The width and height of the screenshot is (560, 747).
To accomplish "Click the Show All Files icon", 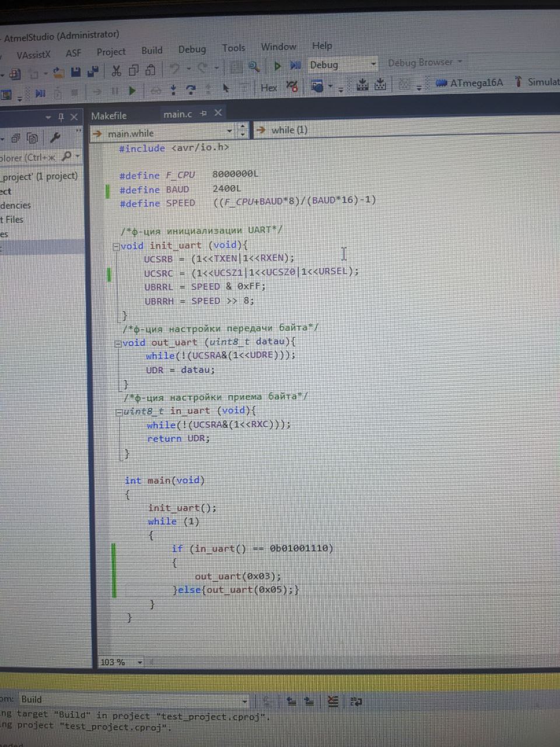I will click(33, 138).
